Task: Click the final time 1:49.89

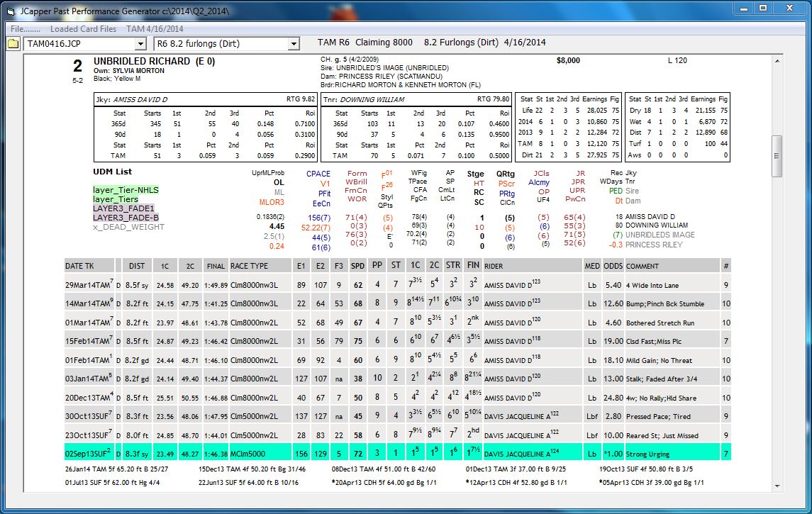Action: (x=216, y=285)
